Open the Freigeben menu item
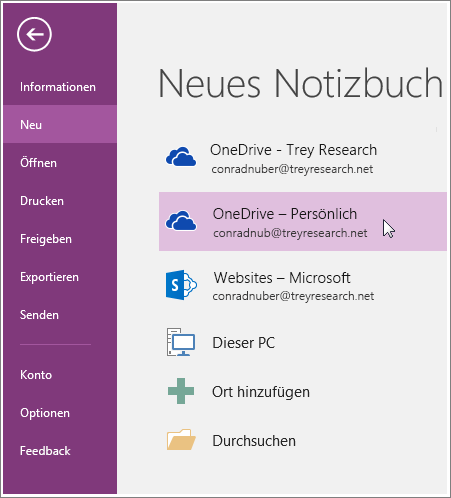The width and height of the screenshot is (451, 498). [60, 239]
